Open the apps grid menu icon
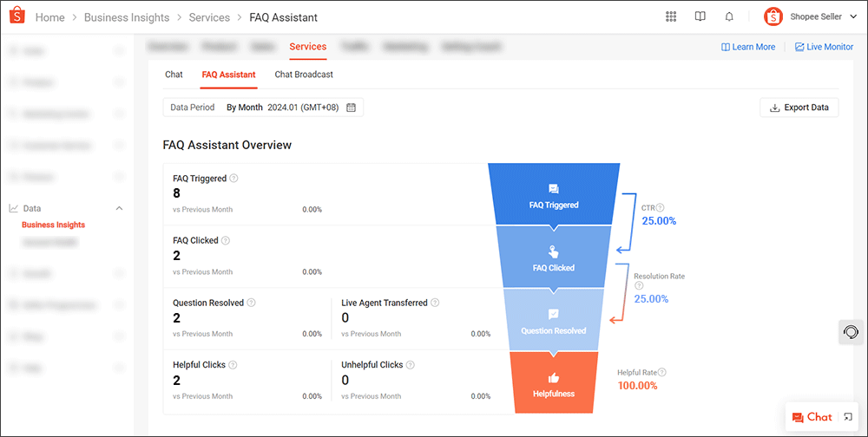This screenshot has width=868, height=437. tap(671, 16)
